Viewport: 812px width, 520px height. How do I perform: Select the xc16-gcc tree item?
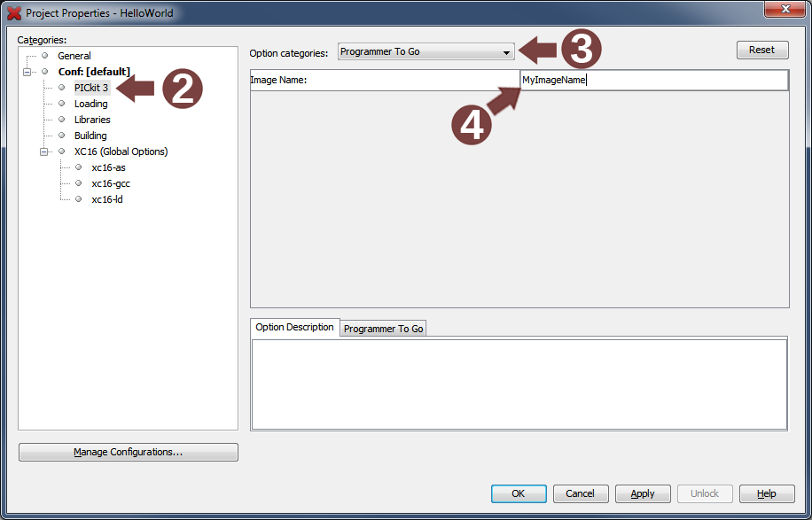[110, 183]
